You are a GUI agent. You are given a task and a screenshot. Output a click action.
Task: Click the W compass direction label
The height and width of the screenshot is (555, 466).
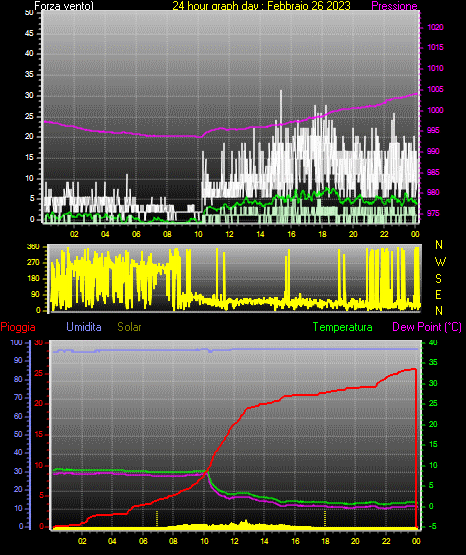[440, 262]
